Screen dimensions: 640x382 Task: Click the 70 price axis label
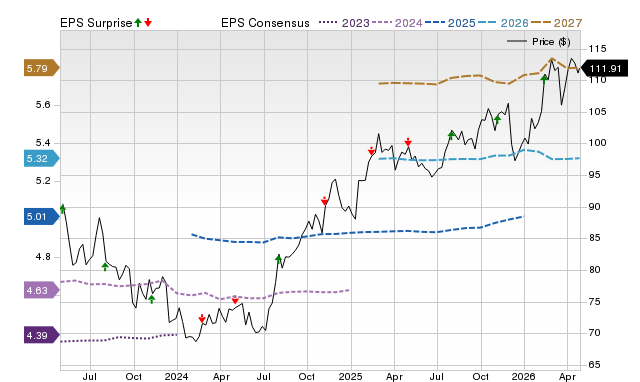pyautogui.click(x=594, y=333)
